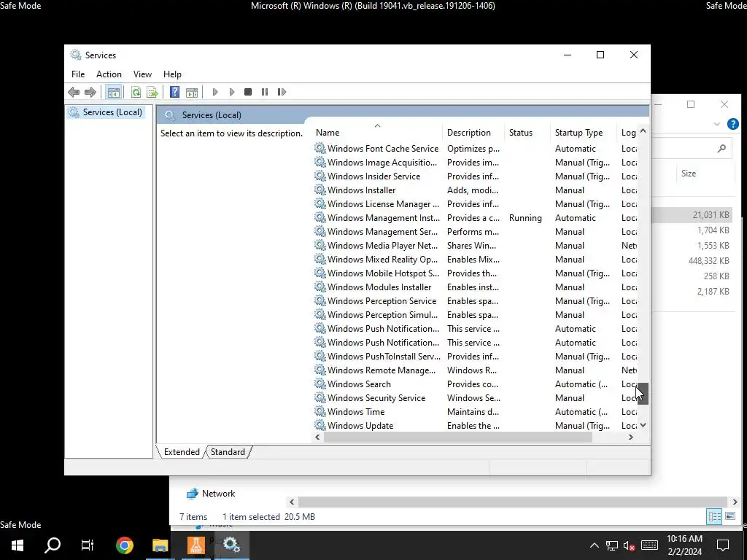
Task: Select Windows Security Service row
Action: 476,397
